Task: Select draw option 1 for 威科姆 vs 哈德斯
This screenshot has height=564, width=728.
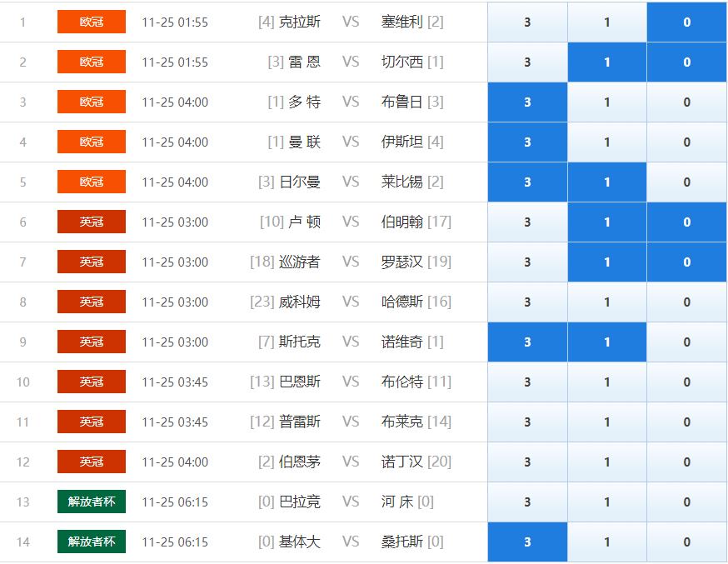Action: click(x=606, y=302)
